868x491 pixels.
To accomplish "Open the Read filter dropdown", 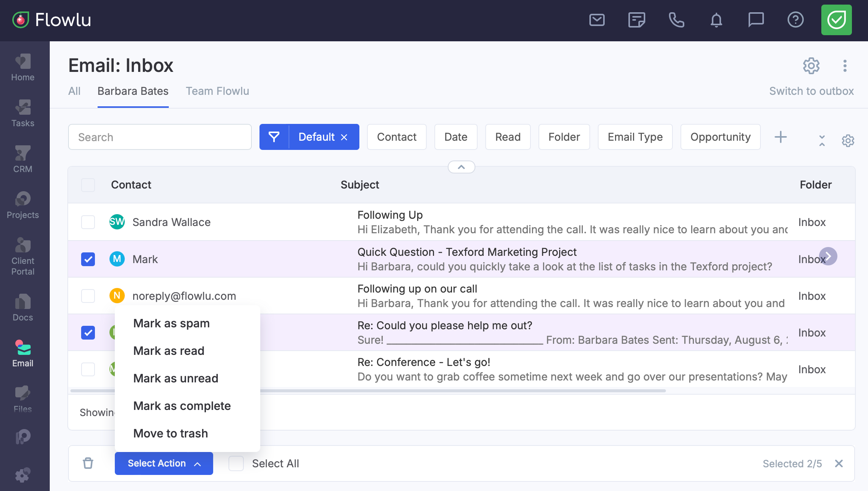I will coord(508,137).
